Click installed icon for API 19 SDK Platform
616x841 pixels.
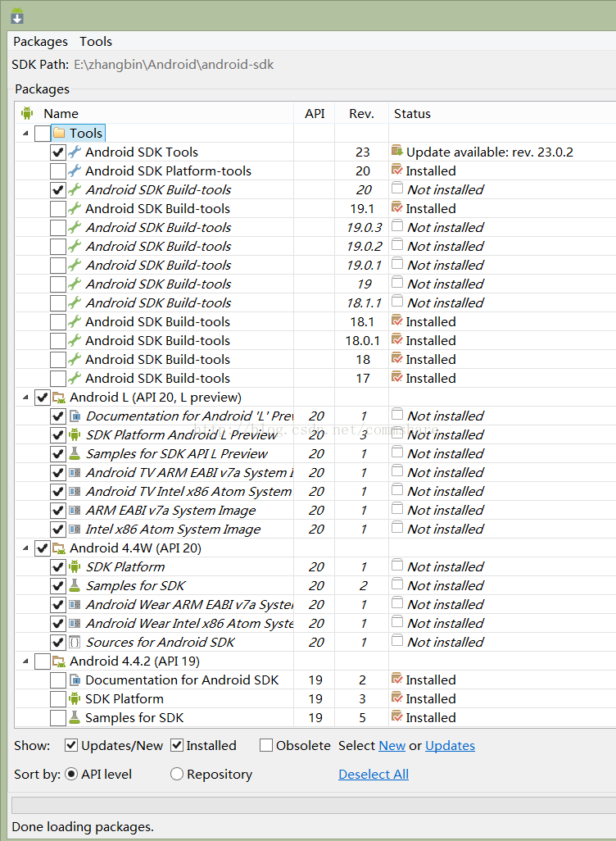coord(397,698)
